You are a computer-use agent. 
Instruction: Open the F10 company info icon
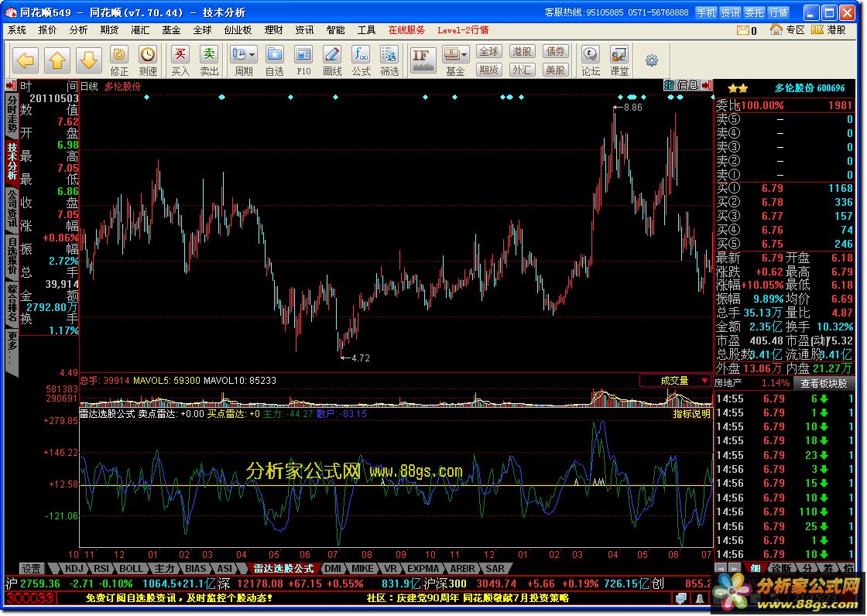303,61
